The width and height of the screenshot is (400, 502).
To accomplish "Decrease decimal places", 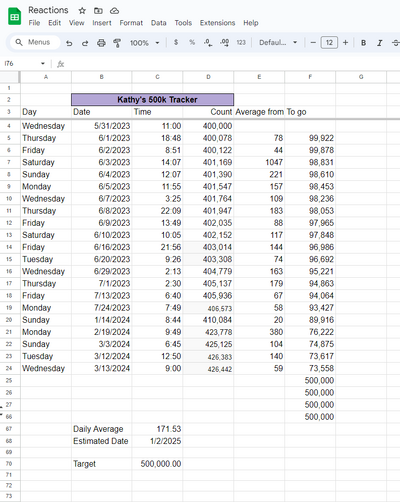I will pos(208,43).
